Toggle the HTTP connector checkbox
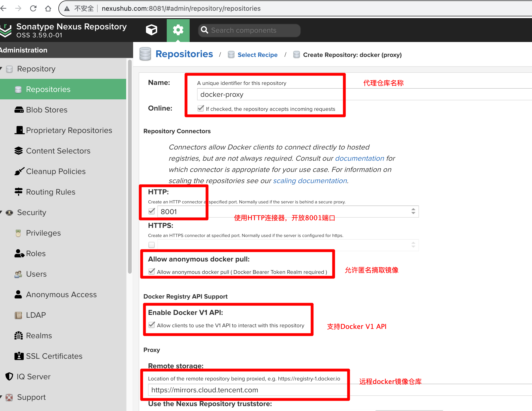The height and width of the screenshot is (411, 532). tap(152, 211)
